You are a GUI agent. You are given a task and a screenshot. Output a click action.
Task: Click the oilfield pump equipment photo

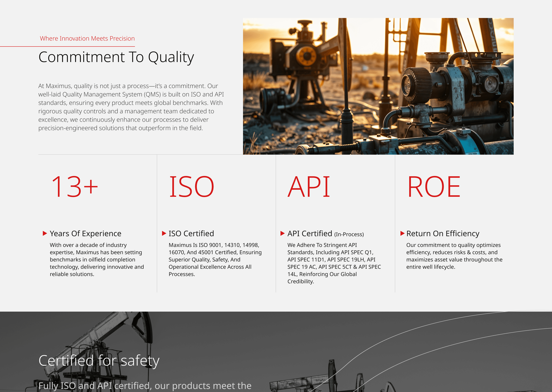tap(378, 86)
